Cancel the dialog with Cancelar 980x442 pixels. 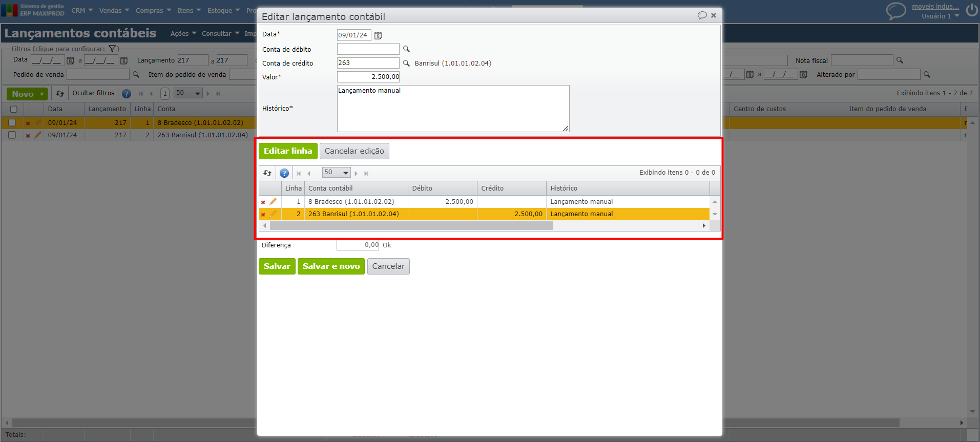[388, 266]
